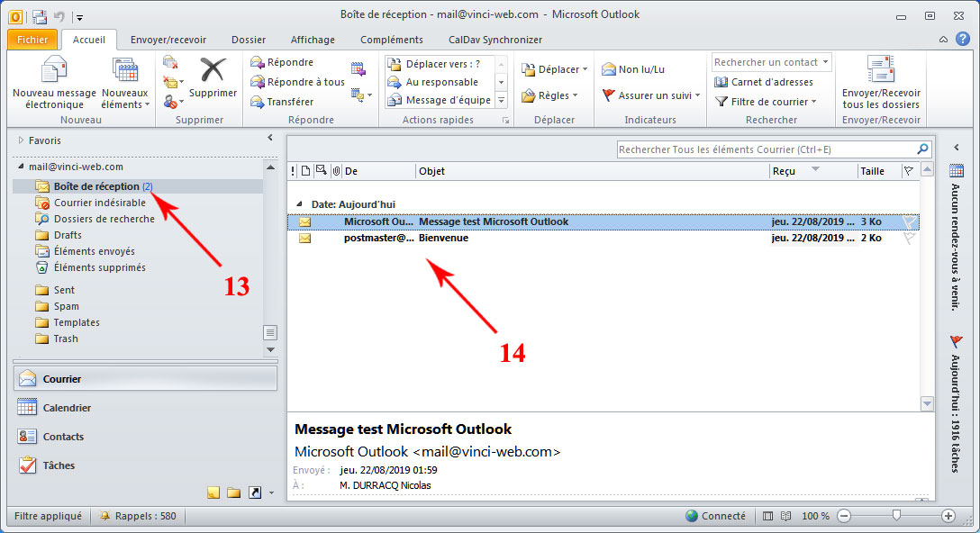Viewport: 980px width, 533px height.
Task: Open the Outlook help icon
Action: (x=963, y=39)
